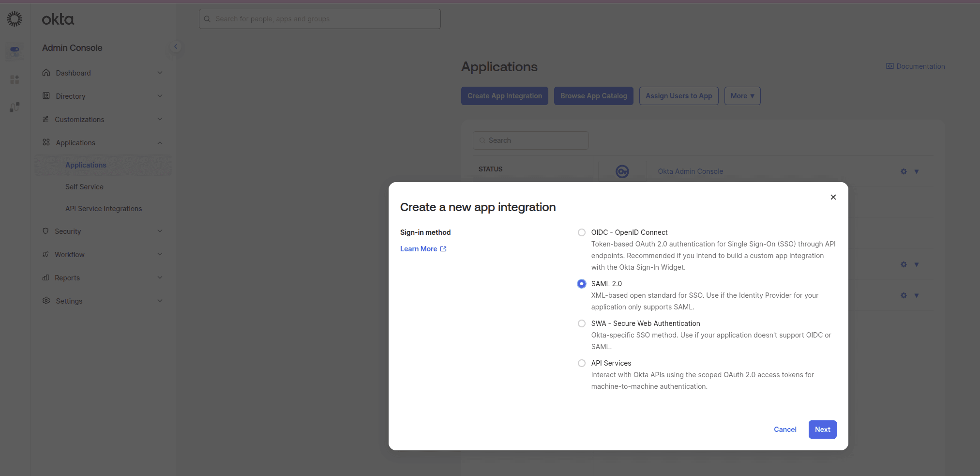Choose the API Services radio option
This screenshot has height=476, width=980.
point(582,363)
